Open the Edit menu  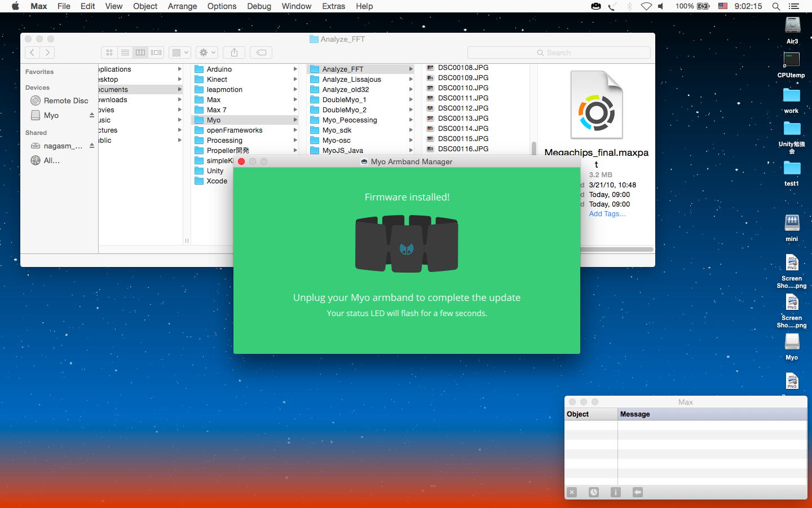coord(87,6)
